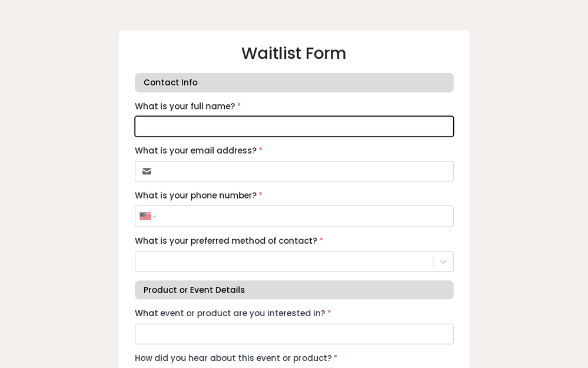Click the "Contact Info" section header
Viewport: 588px width, 368px height.
click(171, 82)
